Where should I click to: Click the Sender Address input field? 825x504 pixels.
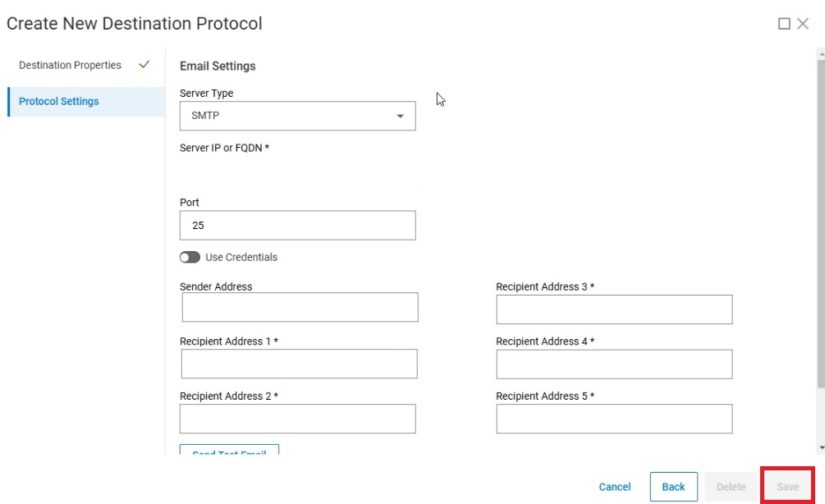299,307
